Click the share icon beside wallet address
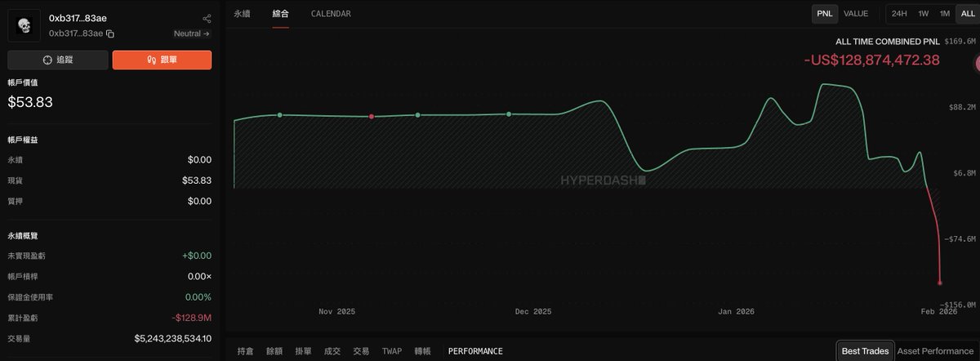The width and height of the screenshot is (980, 361). coord(206,18)
